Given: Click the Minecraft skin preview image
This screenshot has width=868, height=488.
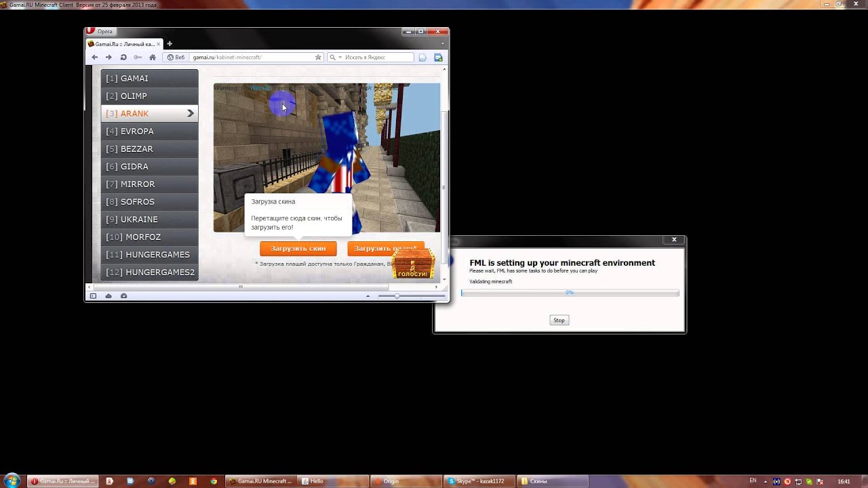Looking at the screenshot, I should pos(327,157).
